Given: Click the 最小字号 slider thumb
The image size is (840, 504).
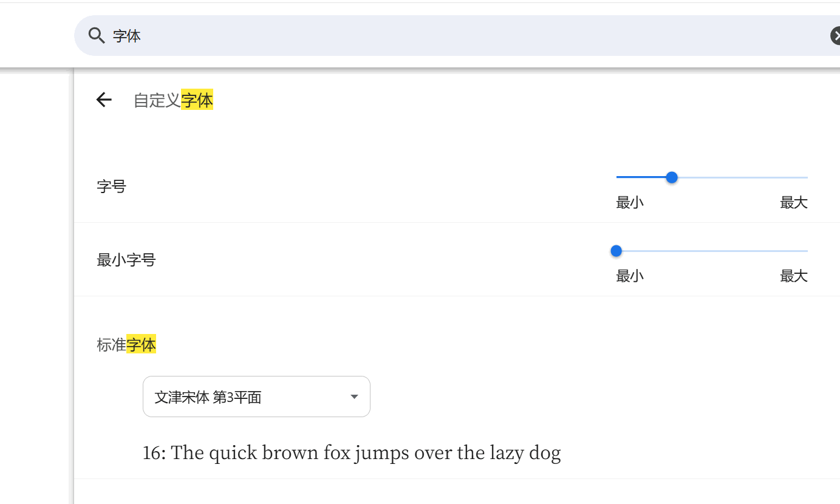Looking at the screenshot, I should coord(616,250).
